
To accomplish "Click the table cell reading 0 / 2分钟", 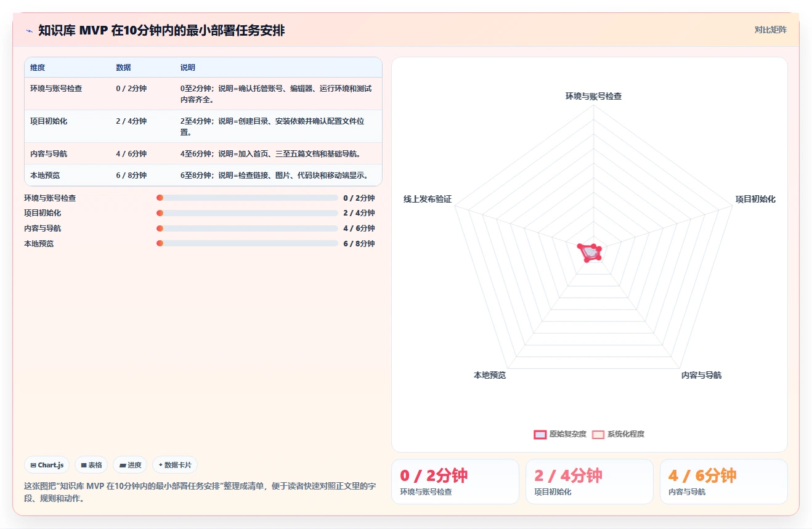I will coord(131,89).
